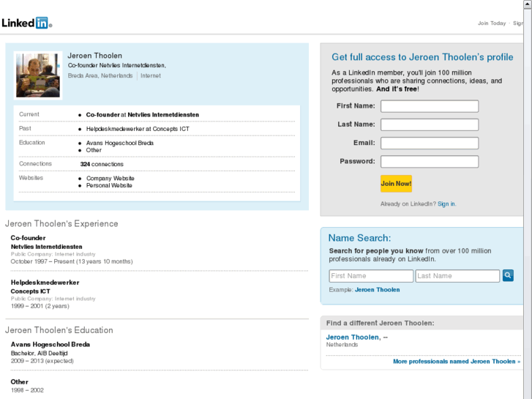Viewport: 532px width, 399px height.
Task: Click Netvlies Internetdiensten under Experience
Action: pyautogui.click(x=47, y=247)
